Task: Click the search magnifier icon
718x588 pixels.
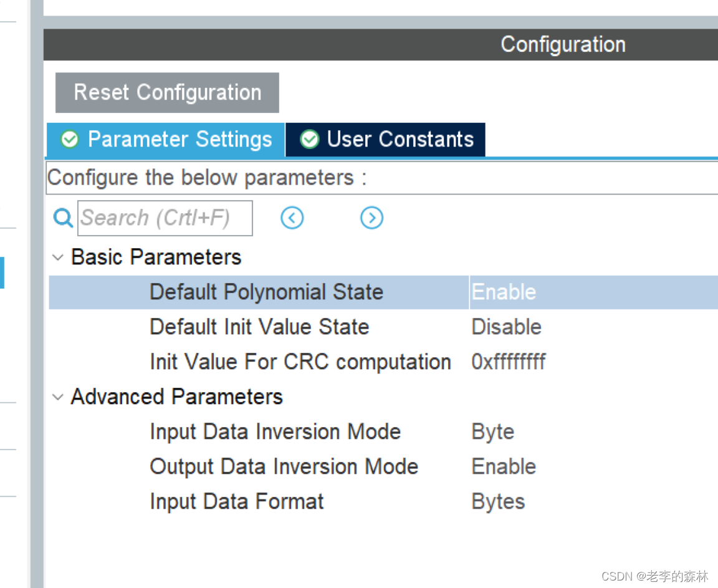Action: pyautogui.click(x=63, y=218)
